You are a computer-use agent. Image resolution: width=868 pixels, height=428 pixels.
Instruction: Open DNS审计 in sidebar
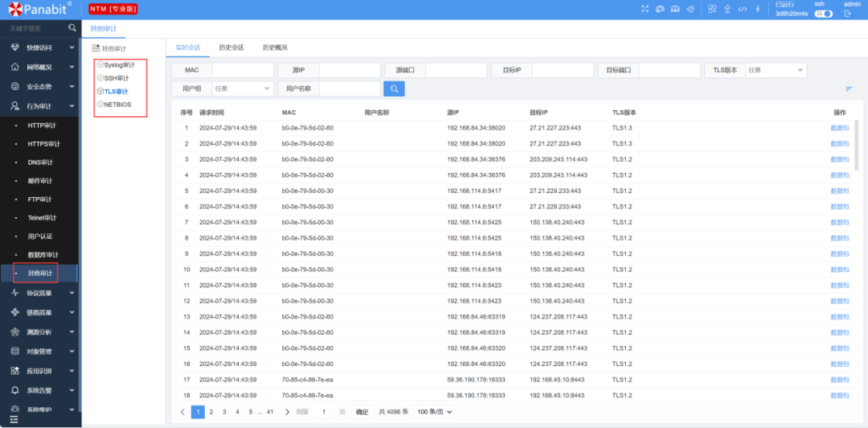click(40, 163)
